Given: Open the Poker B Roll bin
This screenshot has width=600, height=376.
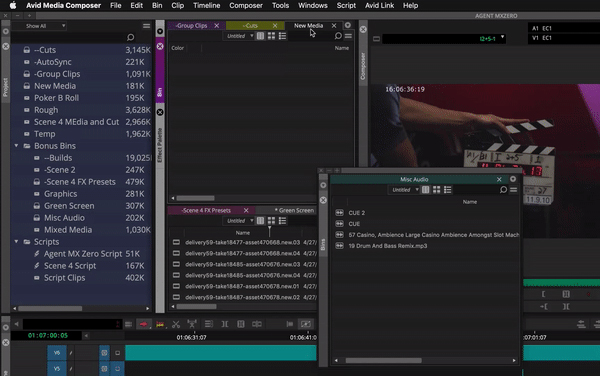Looking at the screenshot, I should 56,98.
